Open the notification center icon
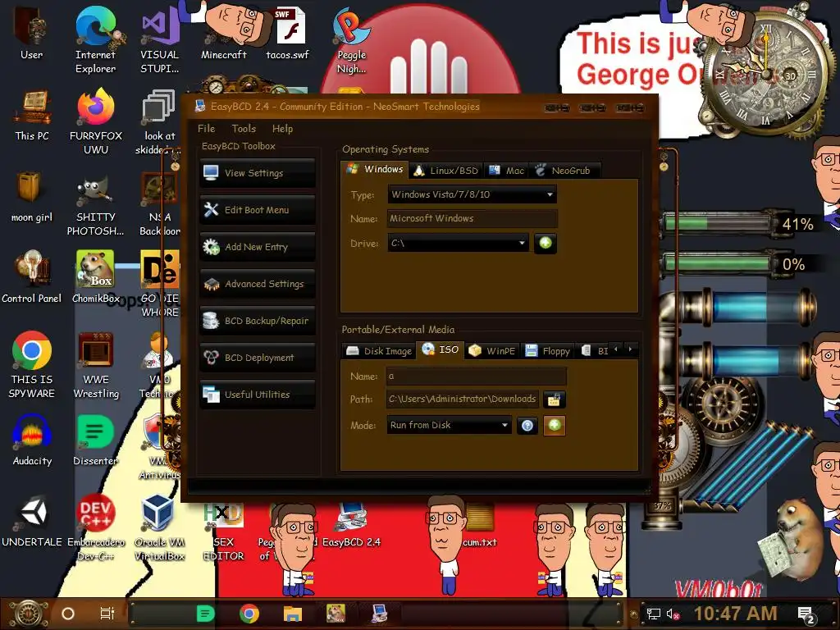Screen dimensions: 840x630 pyautogui.click(x=807, y=614)
